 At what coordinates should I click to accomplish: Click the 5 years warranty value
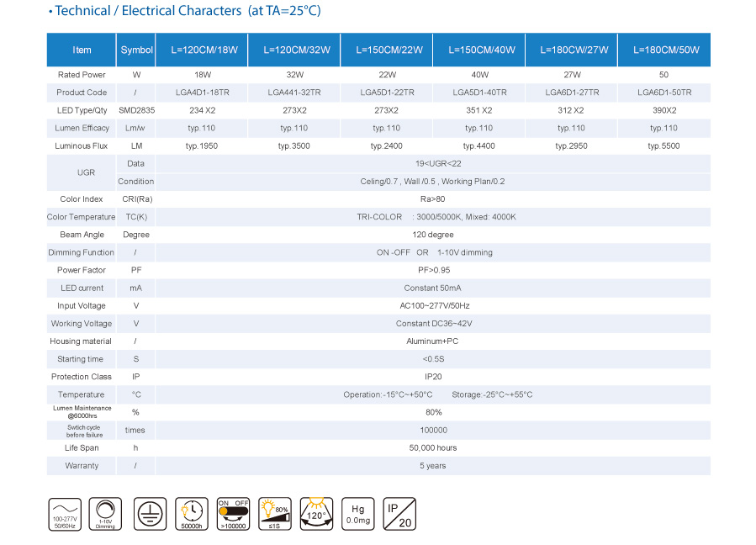click(433, 466)
